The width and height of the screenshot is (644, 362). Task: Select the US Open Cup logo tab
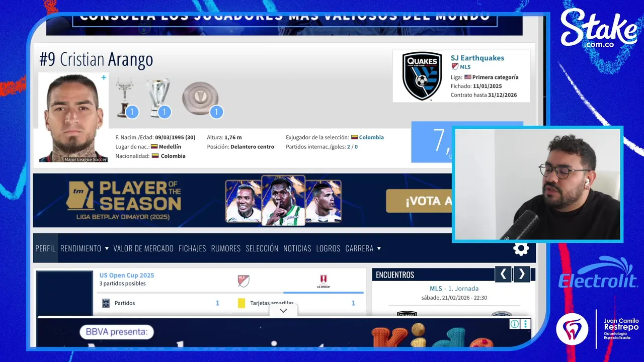[323, 281]
